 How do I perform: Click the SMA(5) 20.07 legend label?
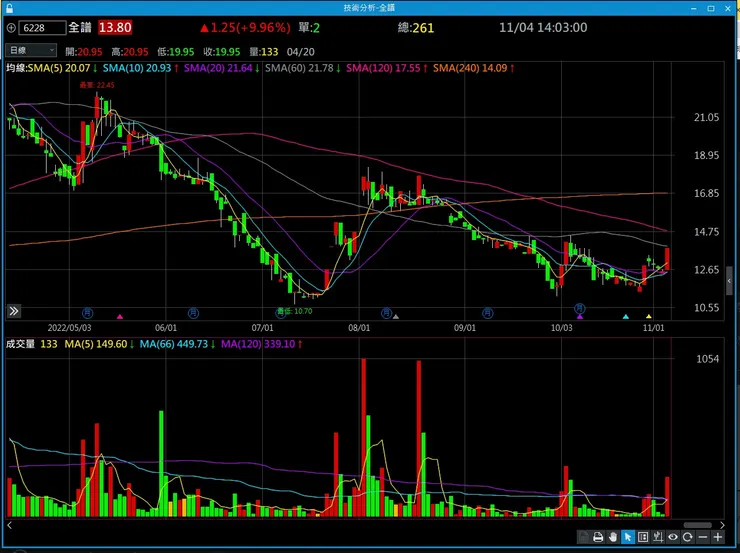pyautogui.click(x=59, y=68)
